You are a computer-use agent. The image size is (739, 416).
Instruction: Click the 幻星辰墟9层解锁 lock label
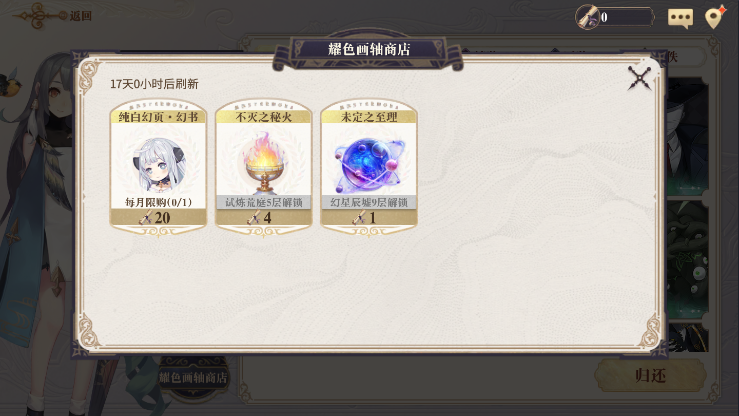point(369,203)
